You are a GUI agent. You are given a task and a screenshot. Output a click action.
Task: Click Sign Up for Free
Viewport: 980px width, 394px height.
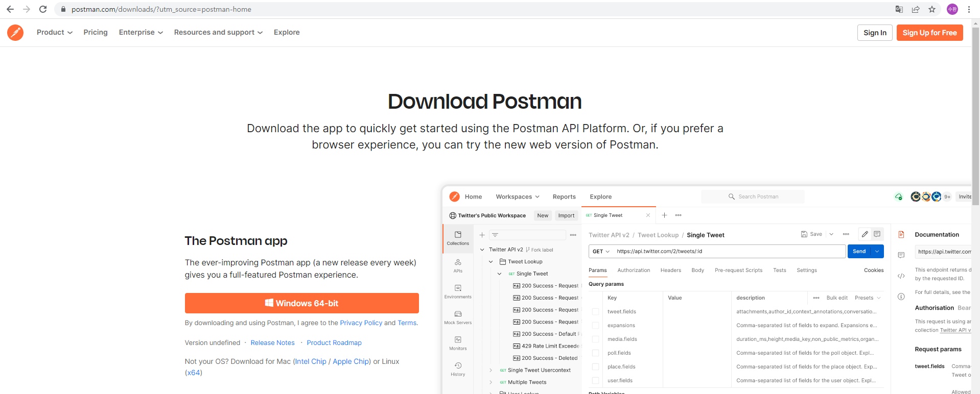[929, 33]
